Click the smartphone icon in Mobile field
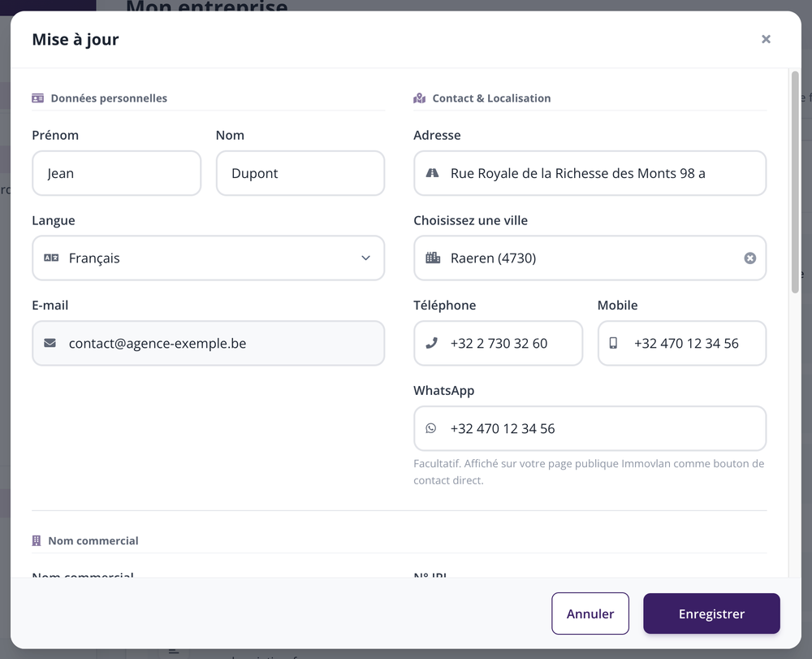 coord(613,343)
